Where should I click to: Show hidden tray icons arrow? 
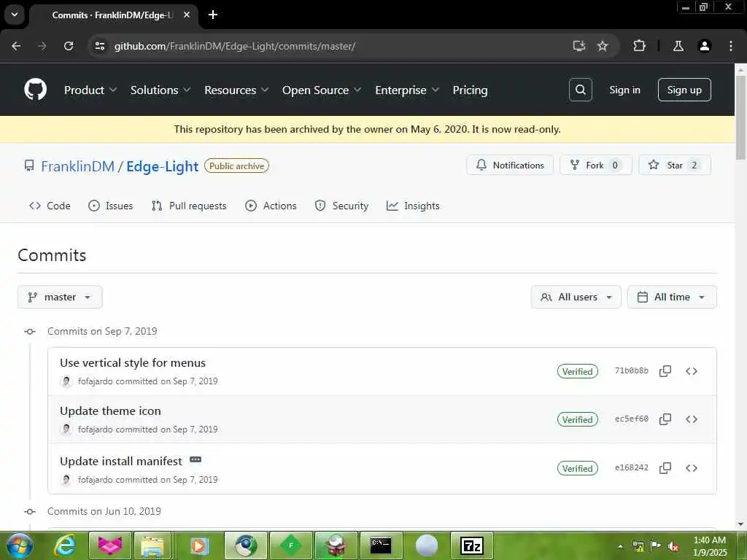click(x=620, y=546)
